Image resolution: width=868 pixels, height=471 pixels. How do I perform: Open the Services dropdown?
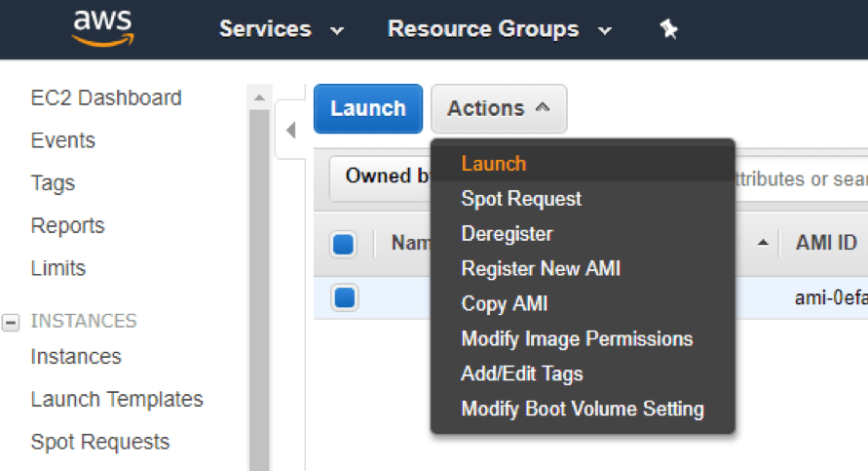pos(282,29)
